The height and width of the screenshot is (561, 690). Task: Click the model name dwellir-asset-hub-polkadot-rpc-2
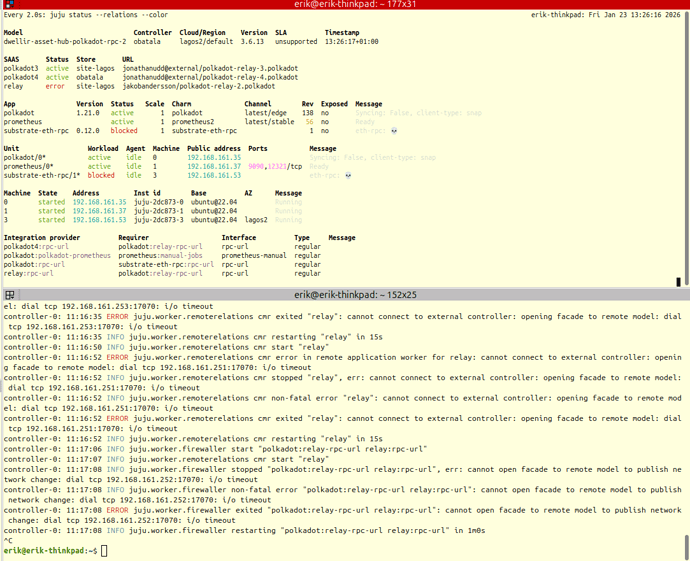pos(65,42)
